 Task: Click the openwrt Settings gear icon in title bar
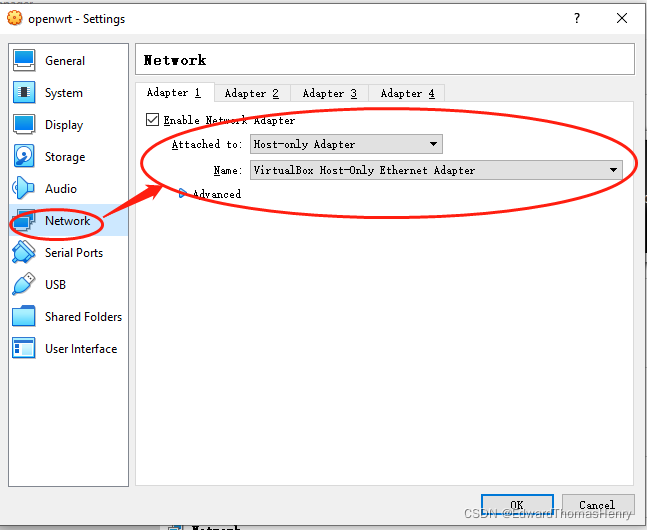14,18
